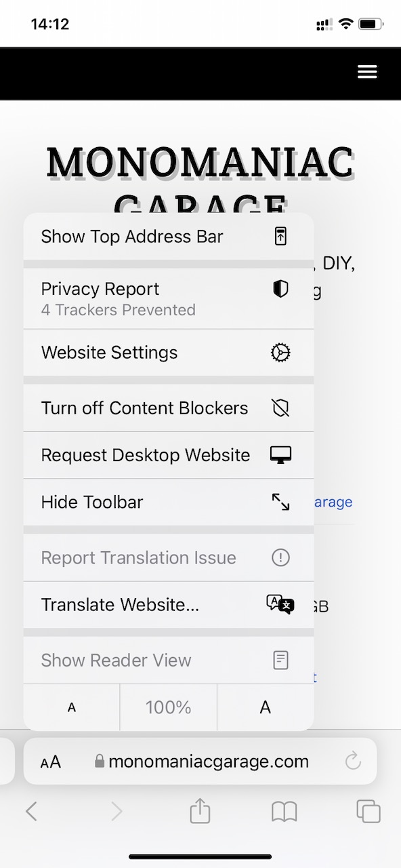Decrease text size with small A
Screen dimensions: 401x868
(72, 707)
